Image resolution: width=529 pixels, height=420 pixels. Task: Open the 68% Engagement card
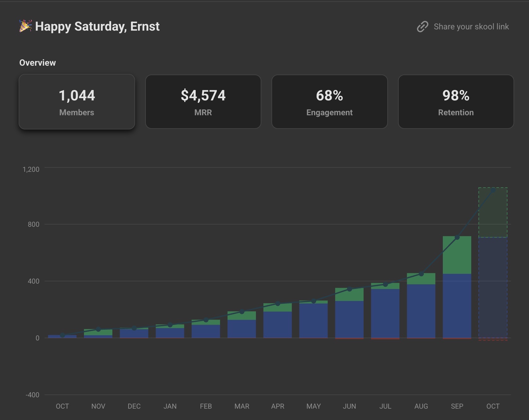tap(330, 102)
